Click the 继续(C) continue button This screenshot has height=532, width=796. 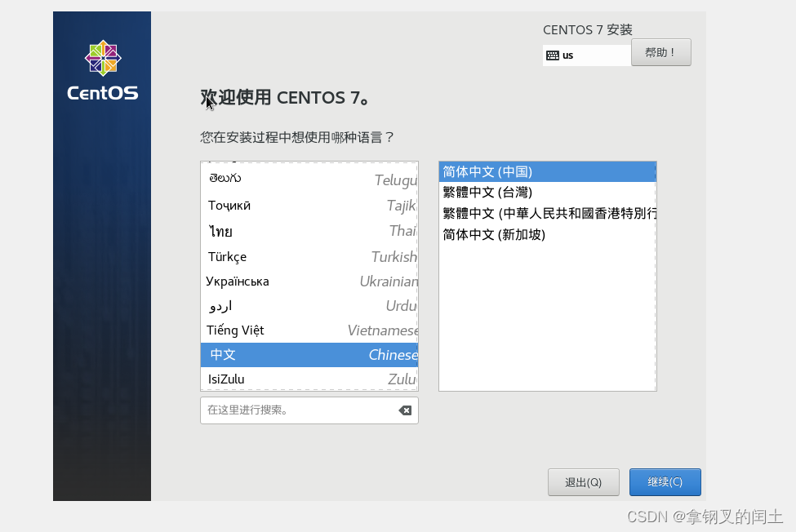click(x=665, y=481)
